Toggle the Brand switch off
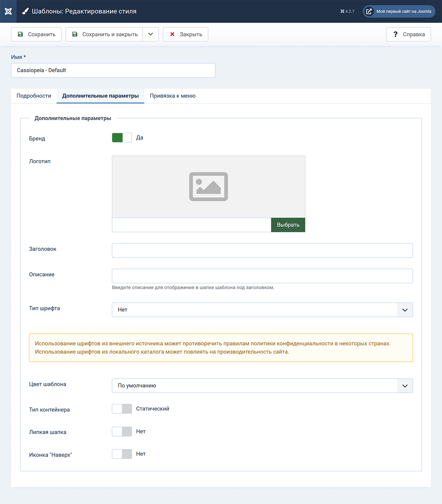This screenshot has width=442, height=504. [x=122, y=138]
